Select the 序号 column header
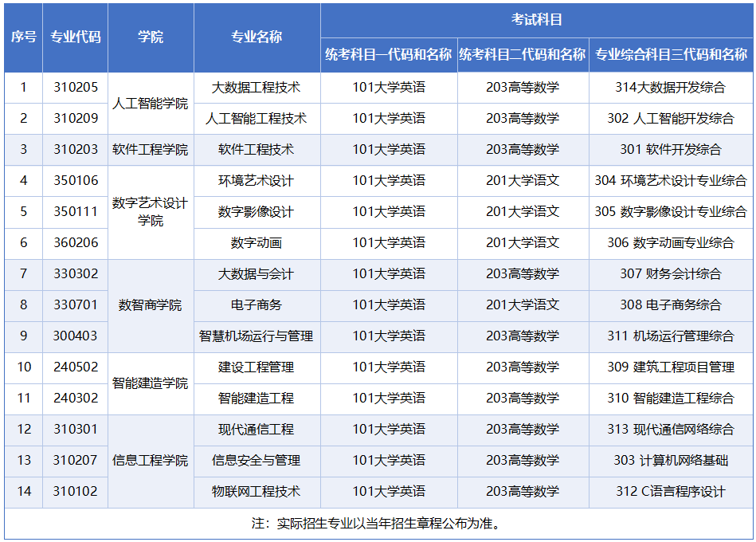This screenshot has height=542, width=756. pos(22,37)
